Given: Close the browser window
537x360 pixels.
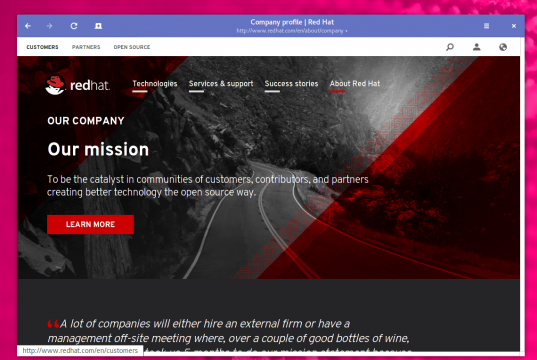Looking at the screenshot, I should tap(514, 26).
